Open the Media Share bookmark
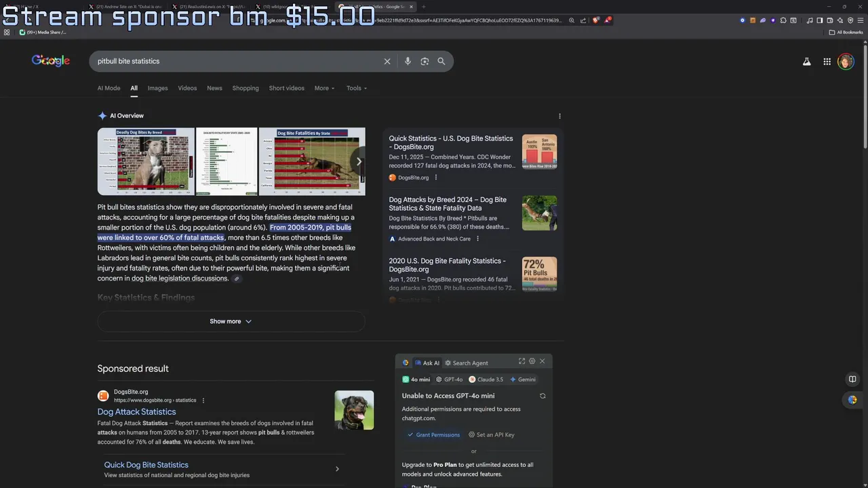 coord(43,32)
